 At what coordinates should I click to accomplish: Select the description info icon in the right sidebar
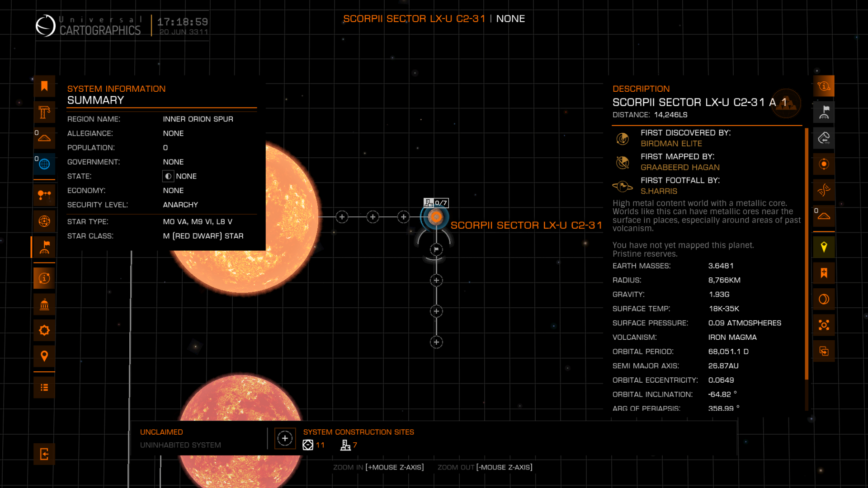click(824, 86)
